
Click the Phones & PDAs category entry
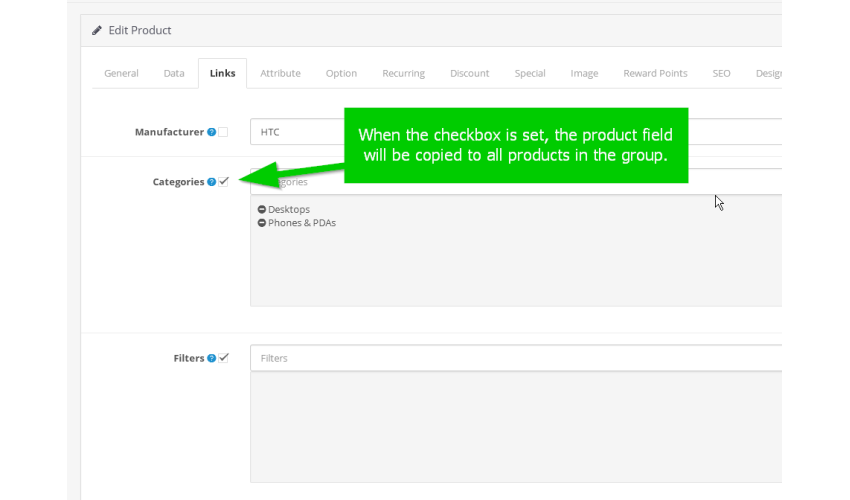pyautogui.click(x=302, y=223)
